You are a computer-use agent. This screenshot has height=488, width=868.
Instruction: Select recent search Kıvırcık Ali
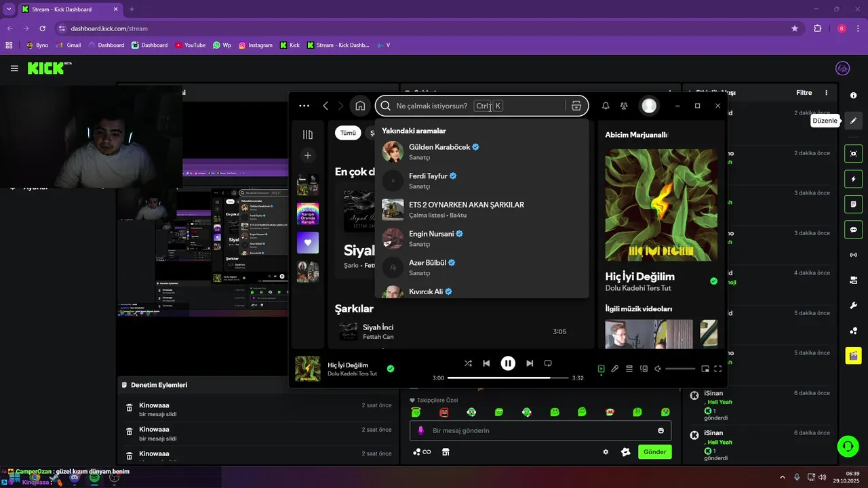coord(481,291)
